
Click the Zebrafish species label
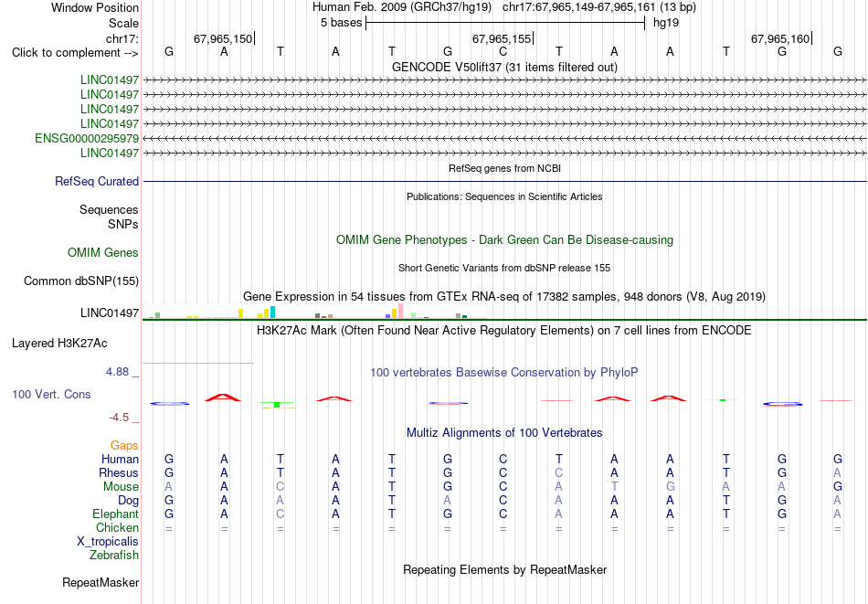point(114,556)
